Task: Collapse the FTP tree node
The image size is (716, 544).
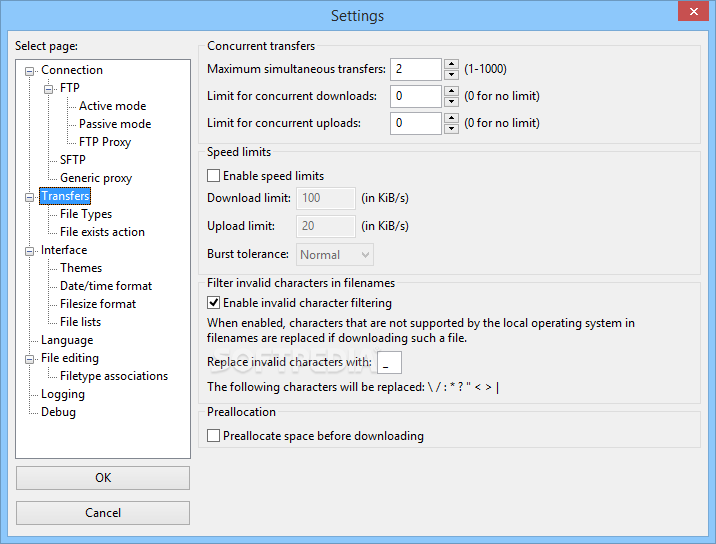Action: click(48, 89)
